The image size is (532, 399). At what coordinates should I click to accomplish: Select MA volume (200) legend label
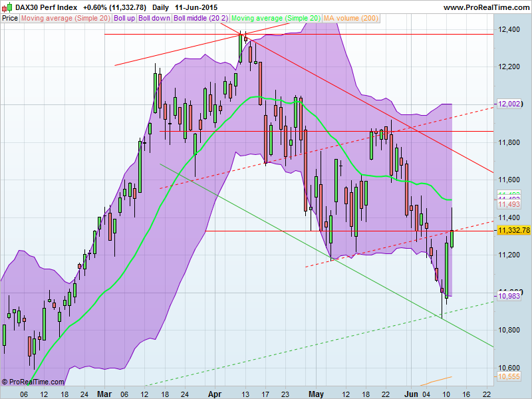tap(351, 19)
